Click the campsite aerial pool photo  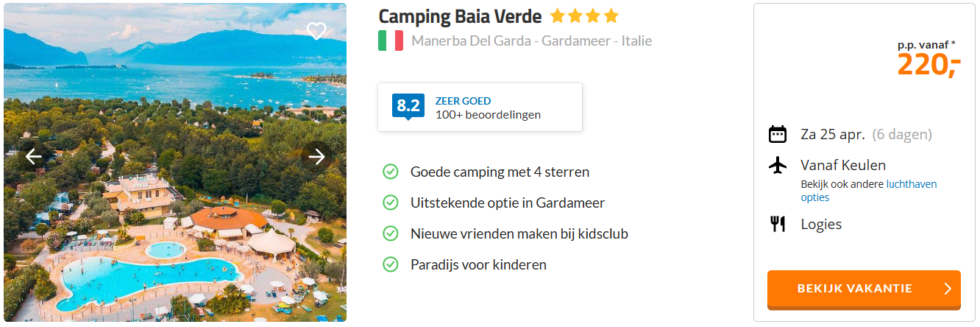pyautogui.click(x=175, y=221)
